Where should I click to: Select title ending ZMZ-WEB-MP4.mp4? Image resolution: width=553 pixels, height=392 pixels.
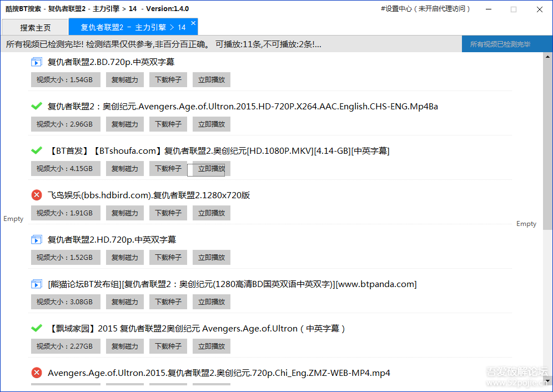[x=219, y=373]
